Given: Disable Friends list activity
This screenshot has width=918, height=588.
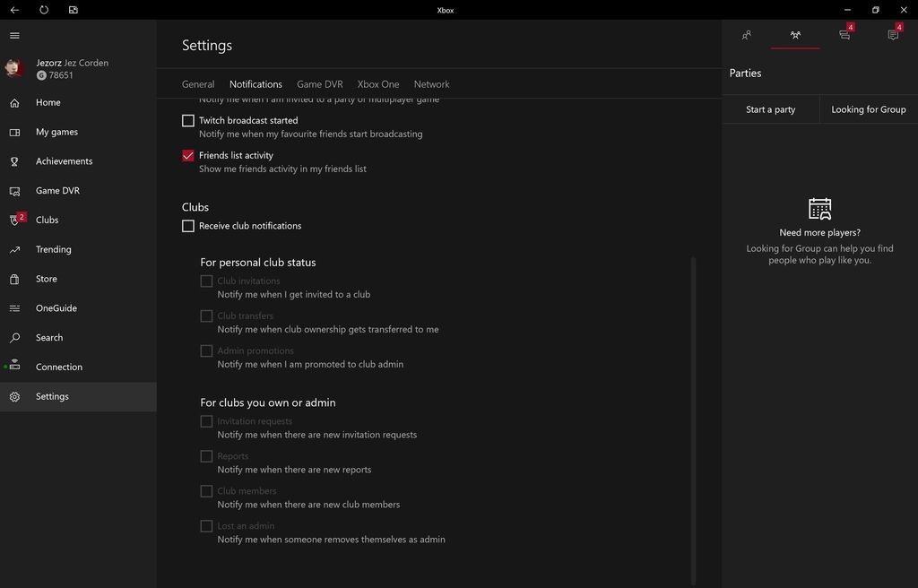Looking at the screenshot, I should pyautogui.click(x=188, y=155).
